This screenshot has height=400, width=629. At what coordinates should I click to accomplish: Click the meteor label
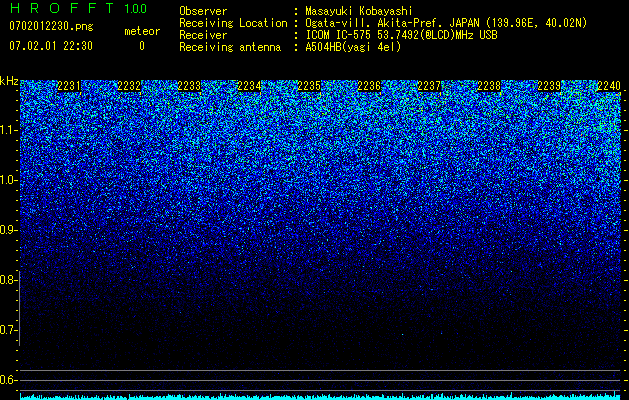pos(142,31)
